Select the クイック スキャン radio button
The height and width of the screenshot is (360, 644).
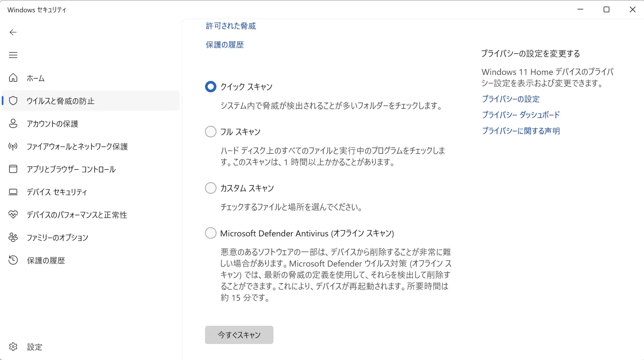click(210, 86)
